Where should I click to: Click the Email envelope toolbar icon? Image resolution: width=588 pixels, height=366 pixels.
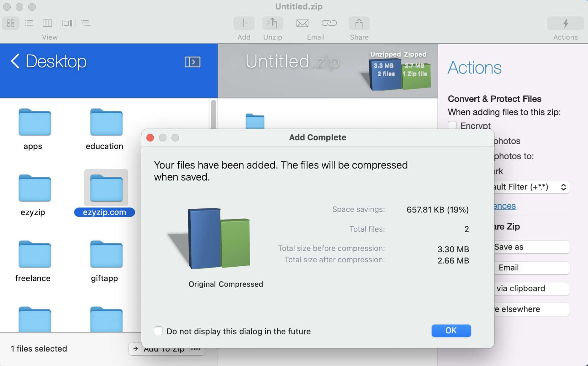pyautogui.click(x=302, y=23)
